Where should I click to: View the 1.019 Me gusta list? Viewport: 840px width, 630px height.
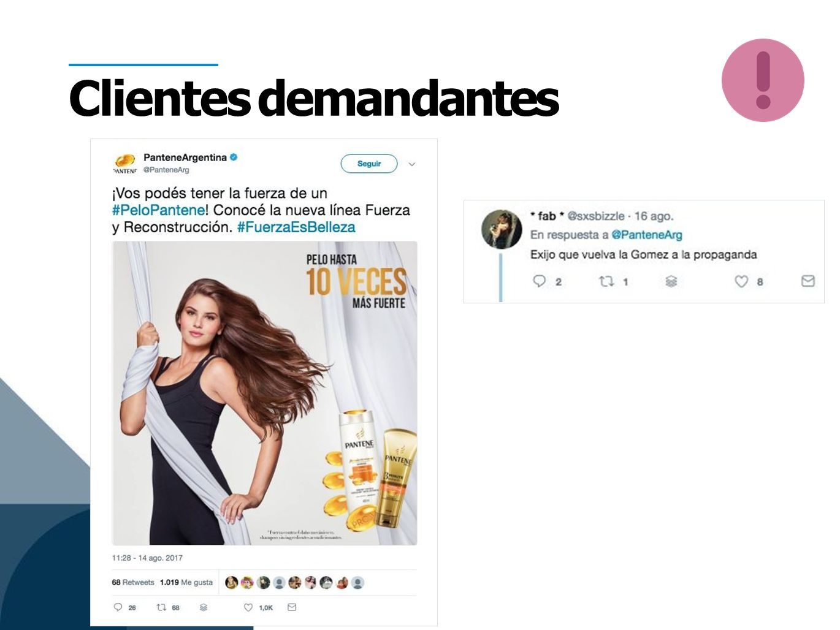coord(186,582)
